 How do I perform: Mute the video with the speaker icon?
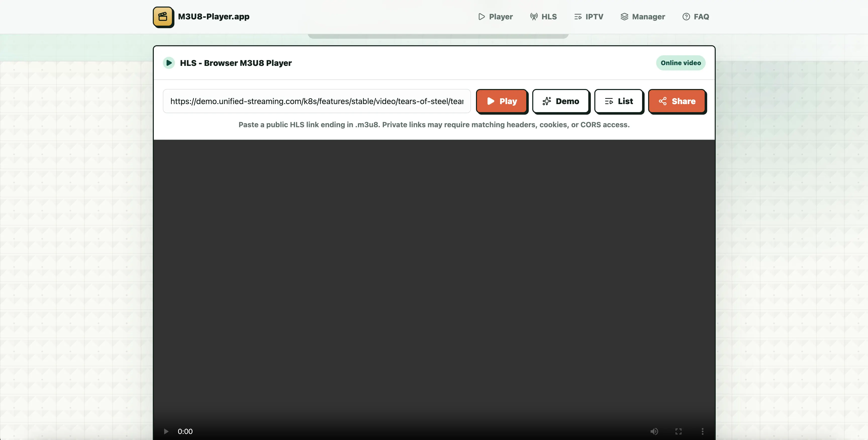[654, 431]
